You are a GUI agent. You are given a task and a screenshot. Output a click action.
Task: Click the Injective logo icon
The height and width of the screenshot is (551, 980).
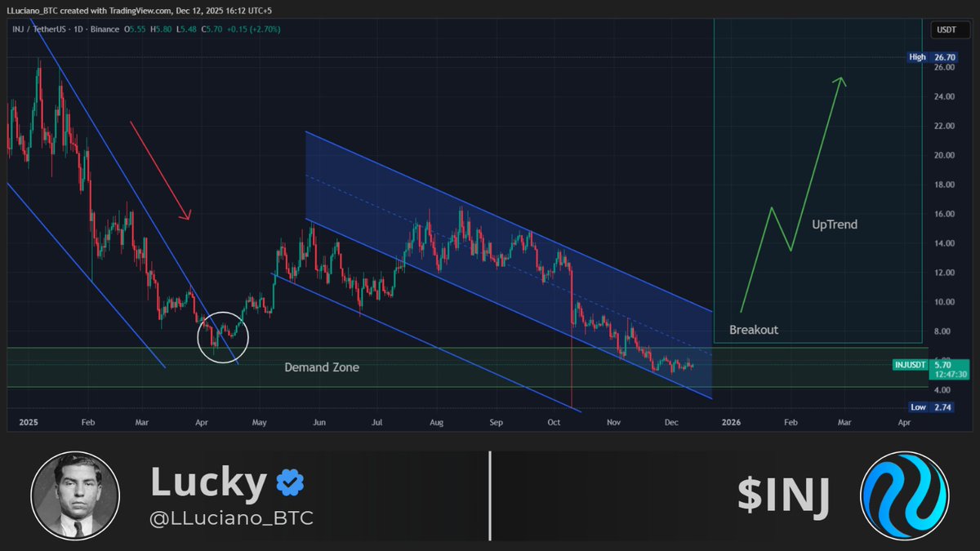pos(906,495)
